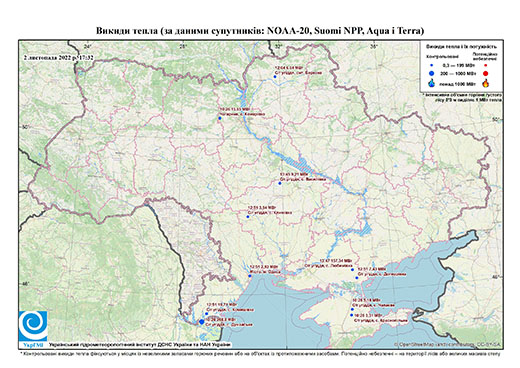Viewport: 520px width, 368px height.
Task: Click the 32° longitude label
Action: (278, 47)
